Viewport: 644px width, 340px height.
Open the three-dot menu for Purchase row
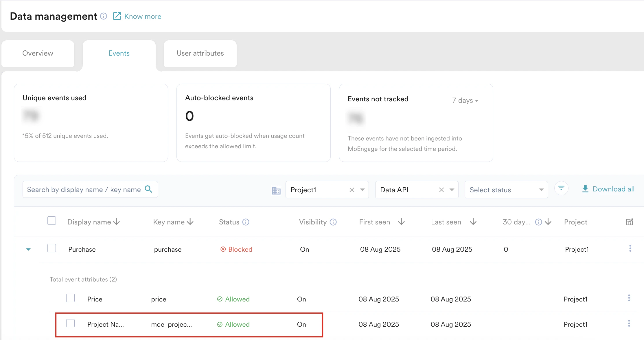(630, 248)
